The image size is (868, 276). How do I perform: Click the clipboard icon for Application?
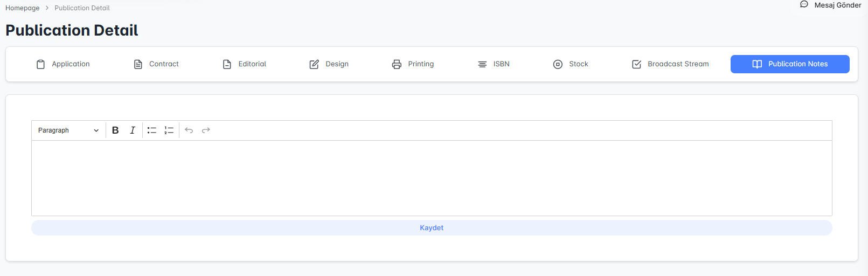pyautogui.click(x=40, y=64)
